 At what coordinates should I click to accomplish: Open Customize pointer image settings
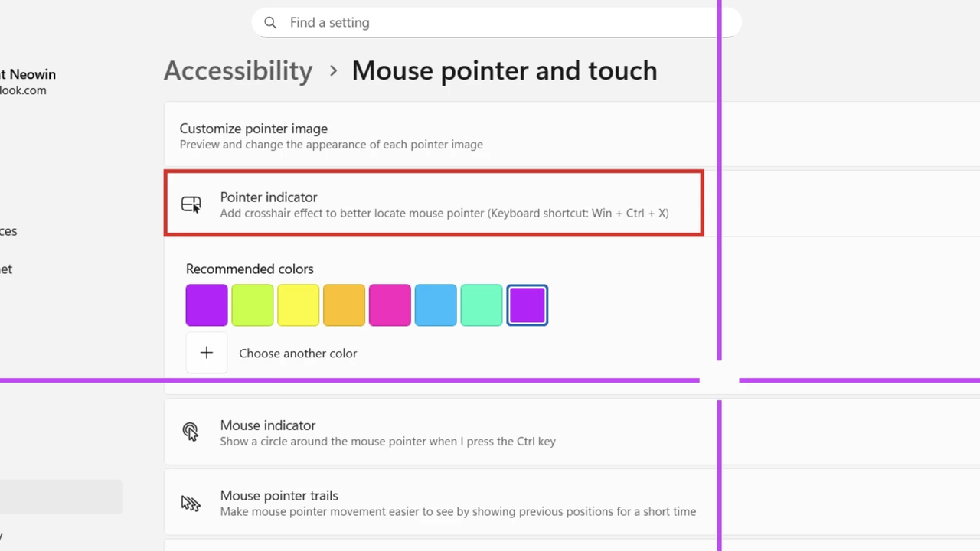[x=253, y=129]
